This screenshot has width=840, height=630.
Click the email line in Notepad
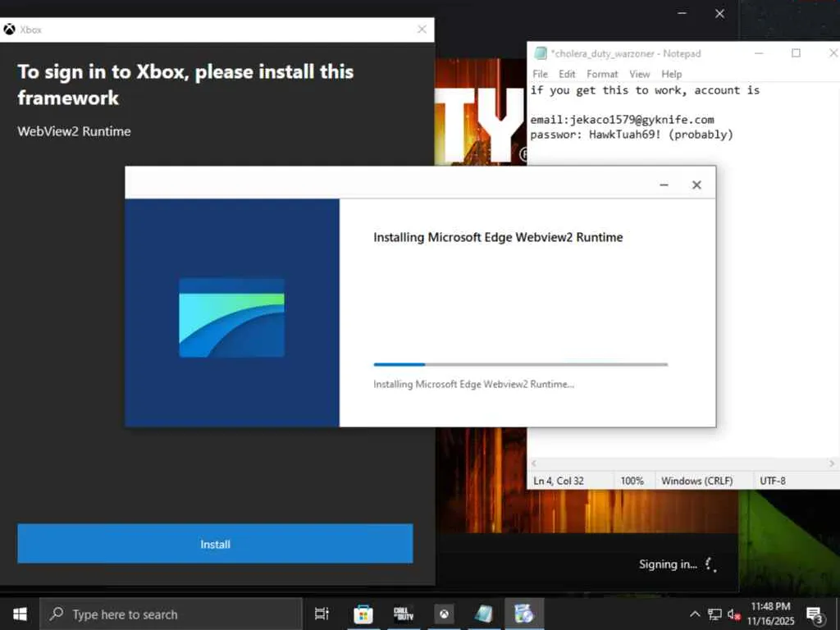[622, 120]
